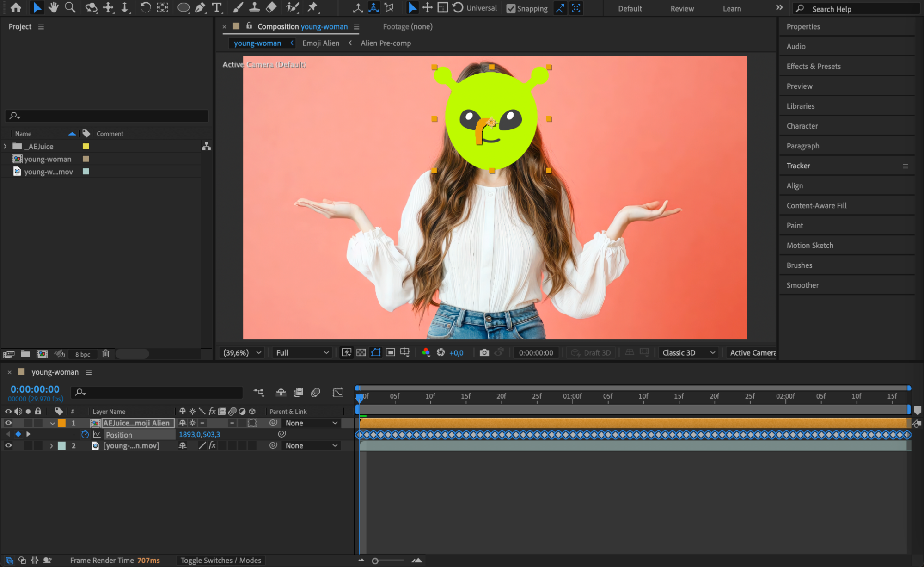Screen dimensions: 924x567
Task: Toggle Position stopwatch on layer 1
Action: pyautogui.click(x=85, y=434)
